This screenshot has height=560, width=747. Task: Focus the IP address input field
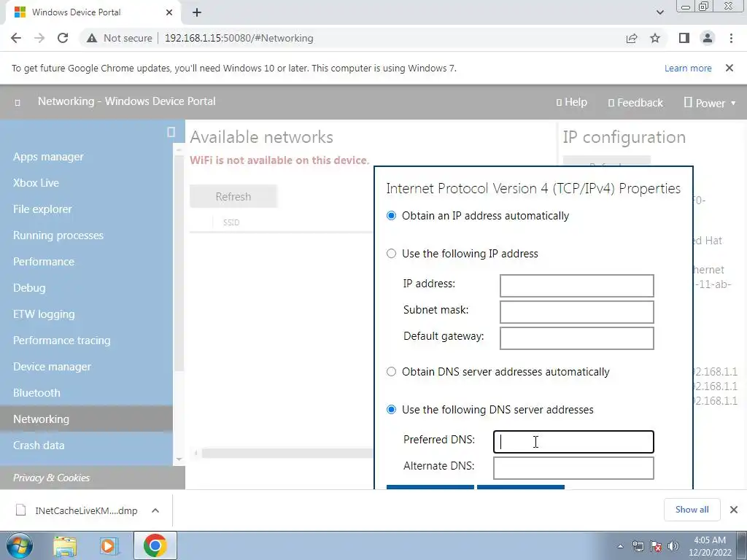click(576, 286)
